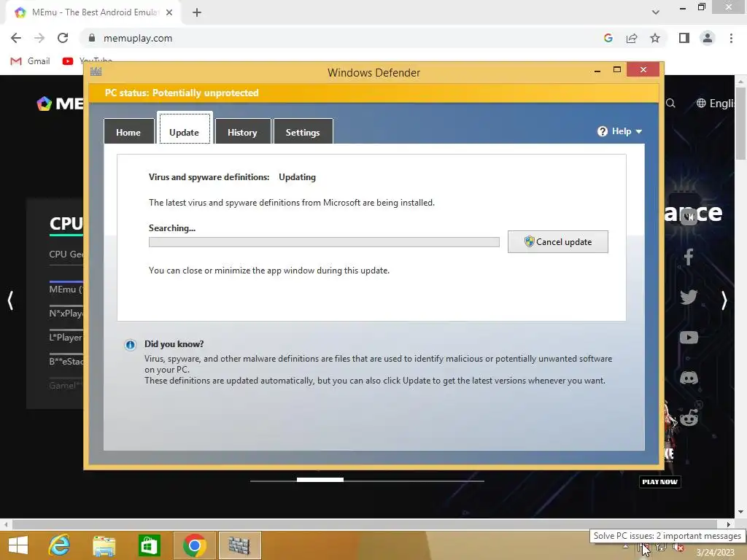Image resolution: width=747 pixels, height=560 pixels.
Task: Click the Google icon in the address bar
Action: [x=608, y=38]
